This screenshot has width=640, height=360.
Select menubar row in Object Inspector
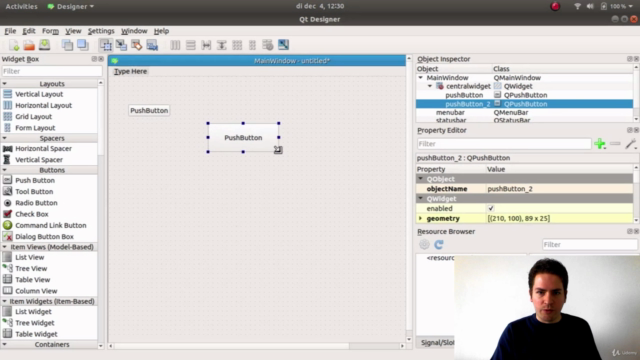(524, 112)
